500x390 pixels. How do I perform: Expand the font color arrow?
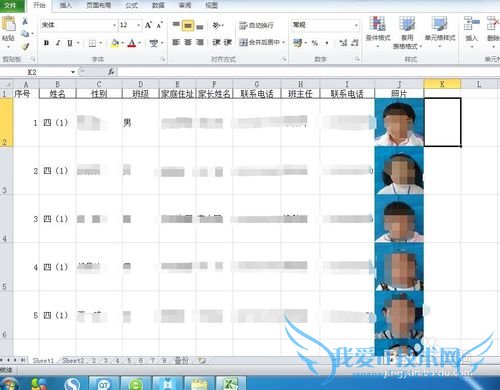coord(140,43)
